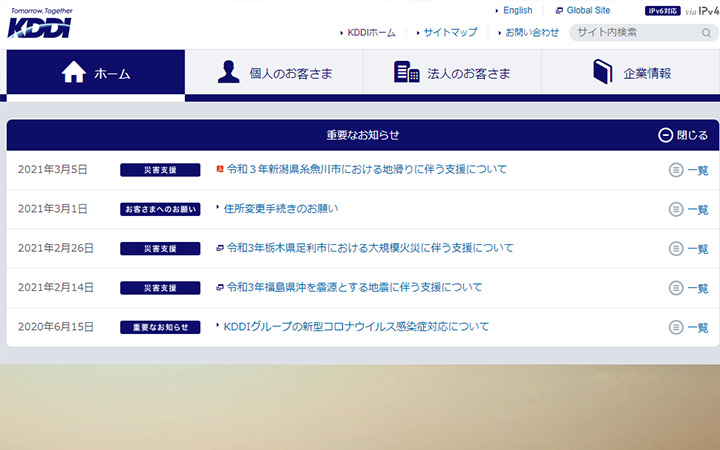Click the date 2021年3月5日
Viewport: 720px width, 450px height.
click(52, 169)
